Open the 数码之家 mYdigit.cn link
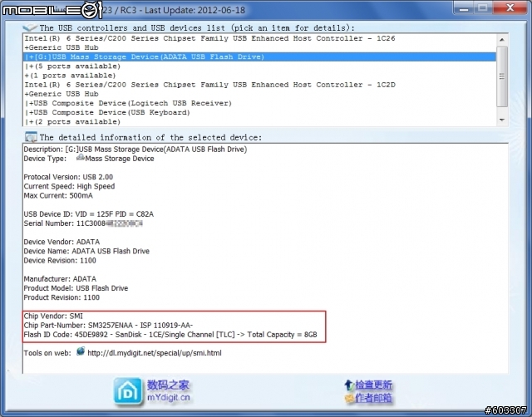The width and height of the screenshot is (532, 417). pos(168,391)
